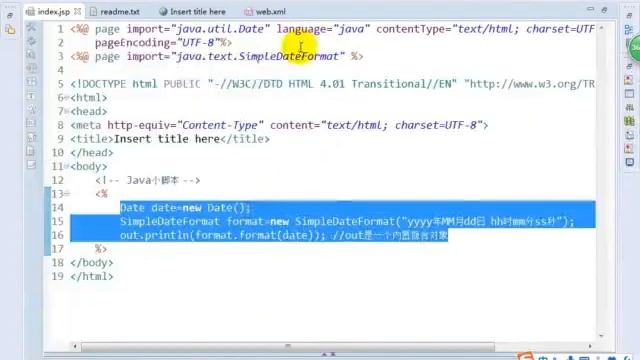Click line number 4 in the gutter
This screenshot has width=640, height=360.
pos(60,70)
